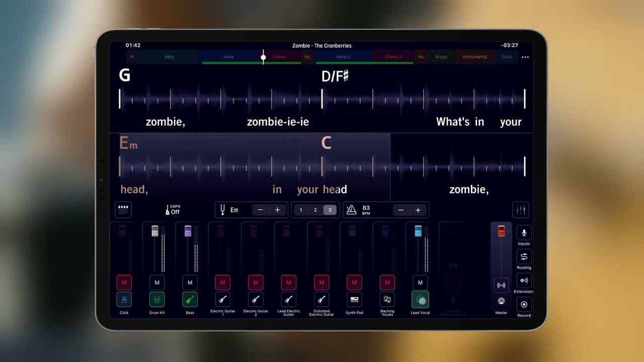The image size is (644, 362).
Task: Select the Distorted Electric Guitar track icon
Action: (x=321, y=300)
